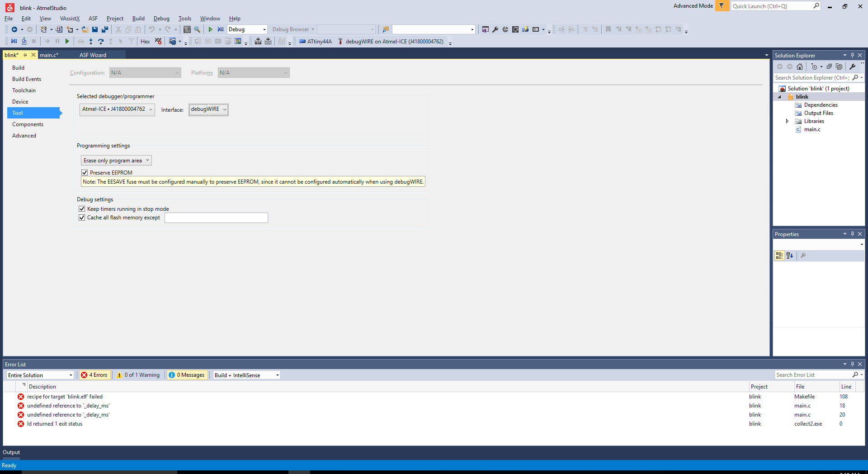The height and width of the screenshot is (474, 868).
Task: Pin the Error List panel
Action: [853, 364]
